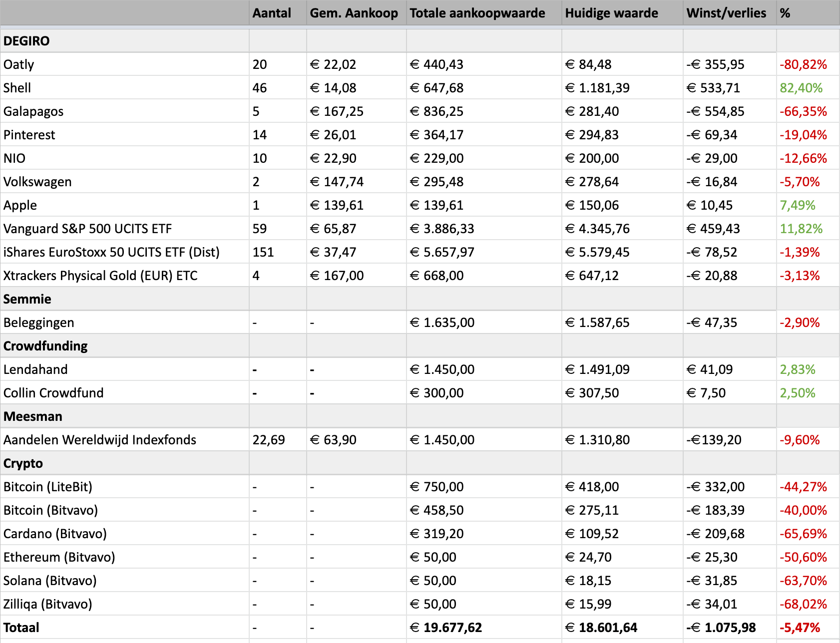Viewport: 840px width, 643px height.
Task: Select Collin Crowdfund gain € 7,50
Action: (x=730, y=393)
